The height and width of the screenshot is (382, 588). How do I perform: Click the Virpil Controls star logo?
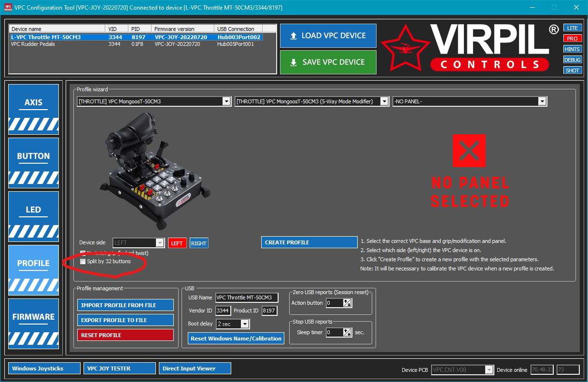coord(406,47)
